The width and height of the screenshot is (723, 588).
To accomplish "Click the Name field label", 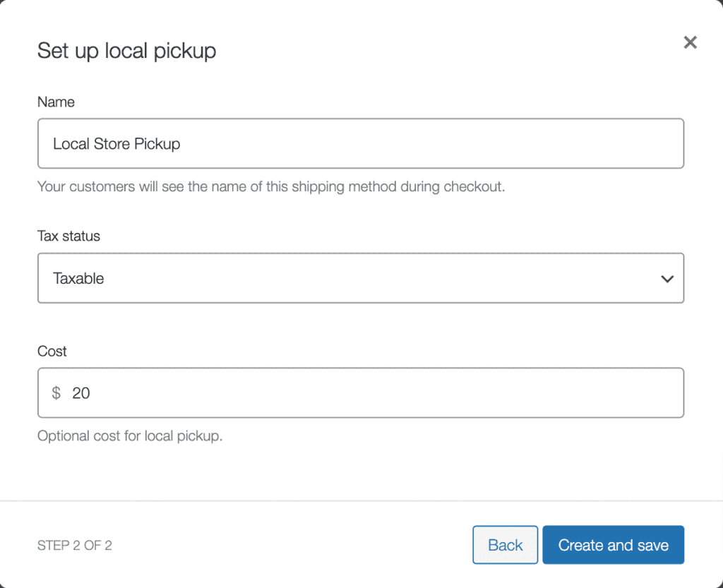I will (x=56, y=102).
